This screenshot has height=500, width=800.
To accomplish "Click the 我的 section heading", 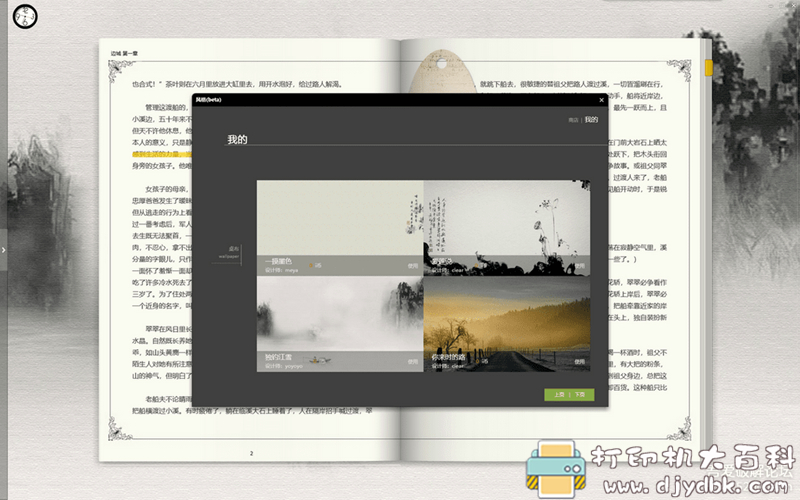I will (237, 139).
